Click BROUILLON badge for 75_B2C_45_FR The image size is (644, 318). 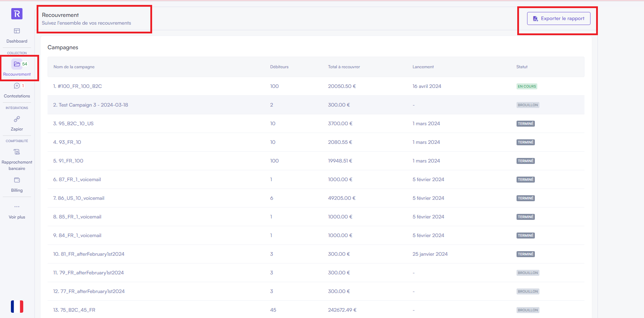[x=528, y=310]
